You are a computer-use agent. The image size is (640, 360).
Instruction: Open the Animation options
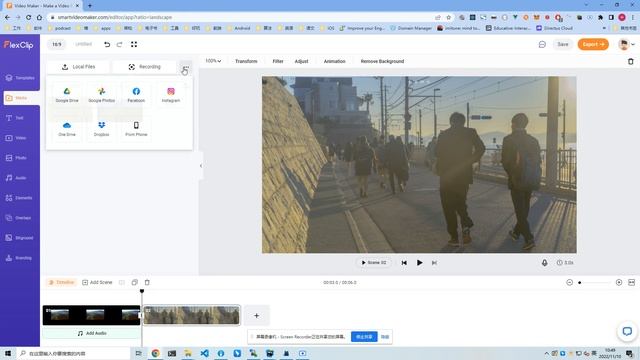click(335, 61)
